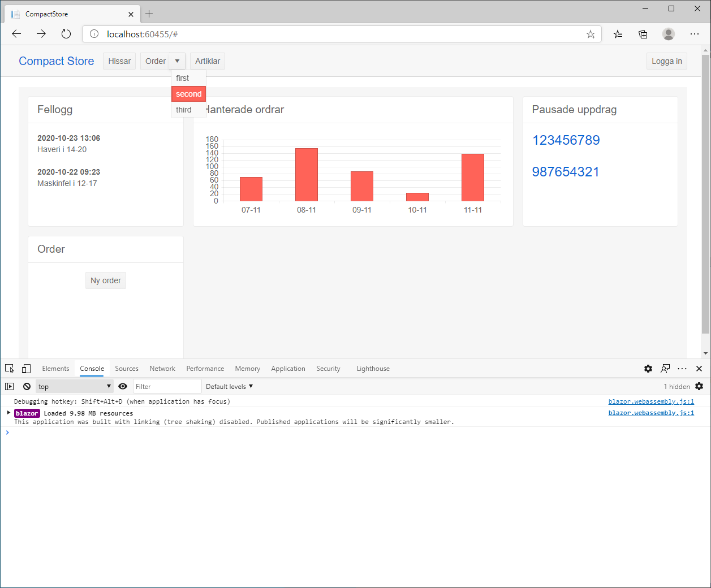Select 'second' in the Order dropdown
711x588 pixels.
pyautogui.click(x=188, y=94)
